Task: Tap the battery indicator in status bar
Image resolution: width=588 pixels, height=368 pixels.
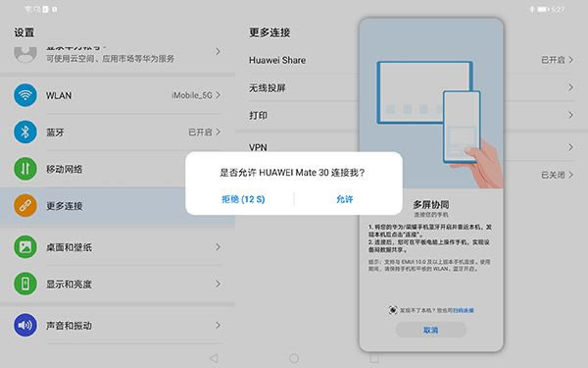Action: tap(543, 9)
